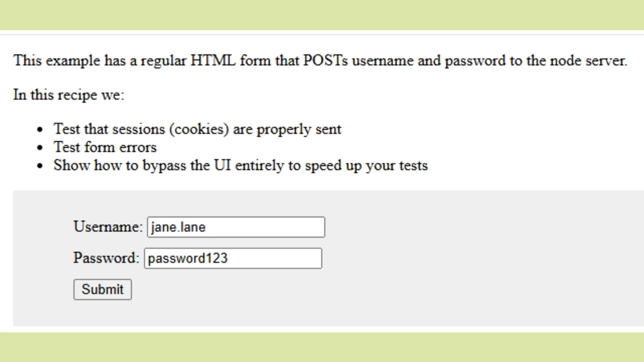Click the word "POSTs" in the description

point(325,61)
